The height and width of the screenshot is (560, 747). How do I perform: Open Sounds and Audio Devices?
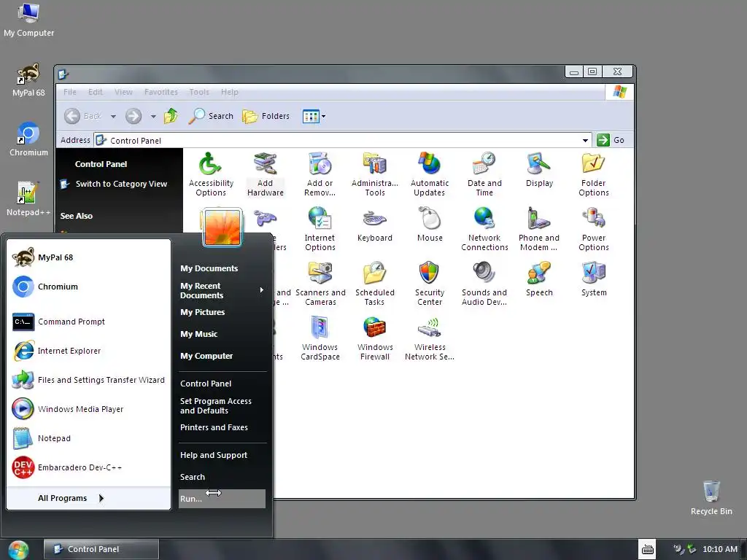tap(484, 284)
